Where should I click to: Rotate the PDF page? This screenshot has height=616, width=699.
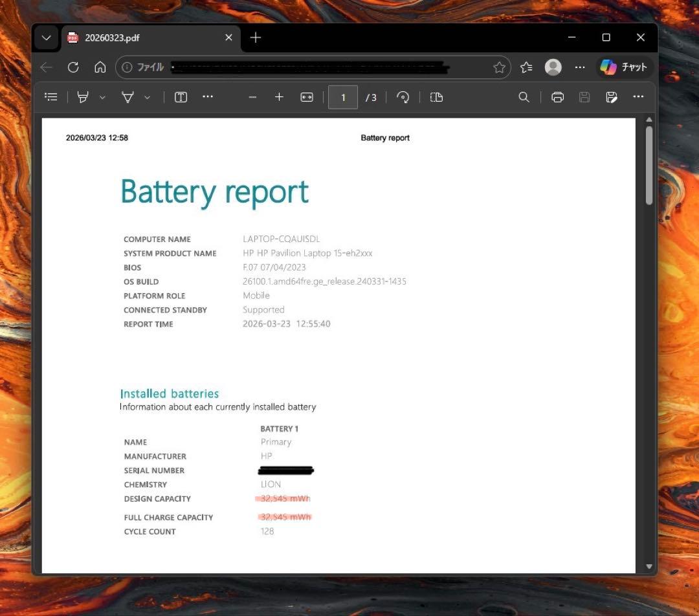tap(403, 97)
